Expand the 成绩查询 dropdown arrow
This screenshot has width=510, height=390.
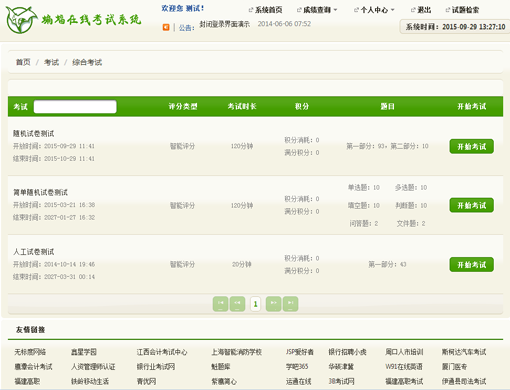tap(335, 10)
